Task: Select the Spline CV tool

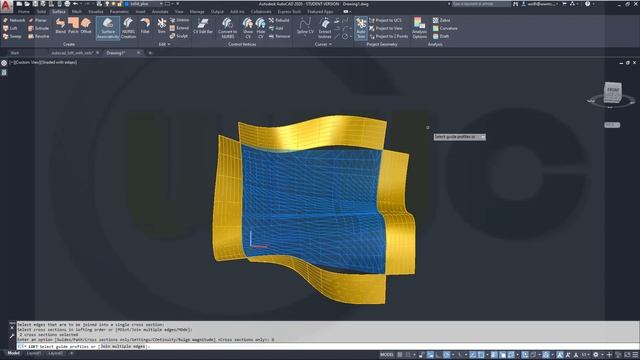Action: click(x=305, y=26)
